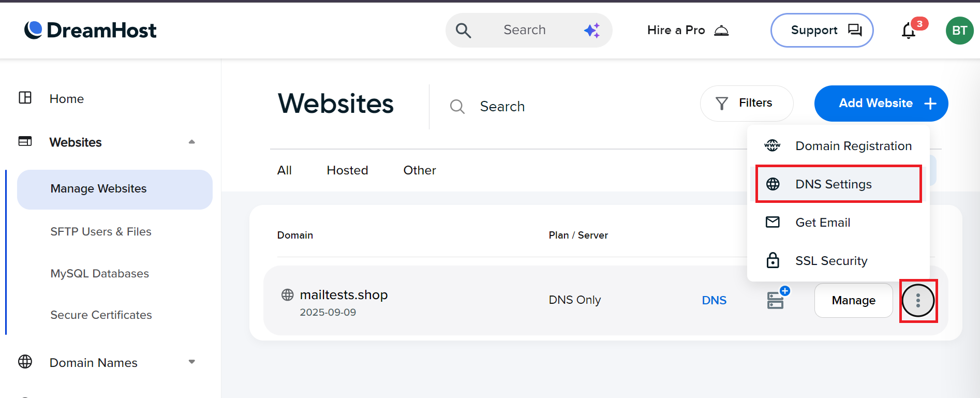
Task: Click the Home panel icon in sidebar
Action: pos(25,98)
